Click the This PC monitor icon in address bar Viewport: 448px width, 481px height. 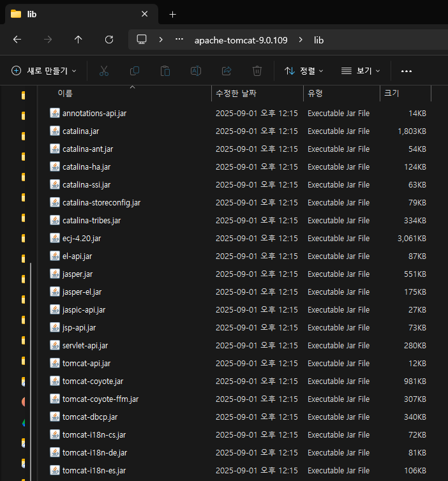pos(142,40)
